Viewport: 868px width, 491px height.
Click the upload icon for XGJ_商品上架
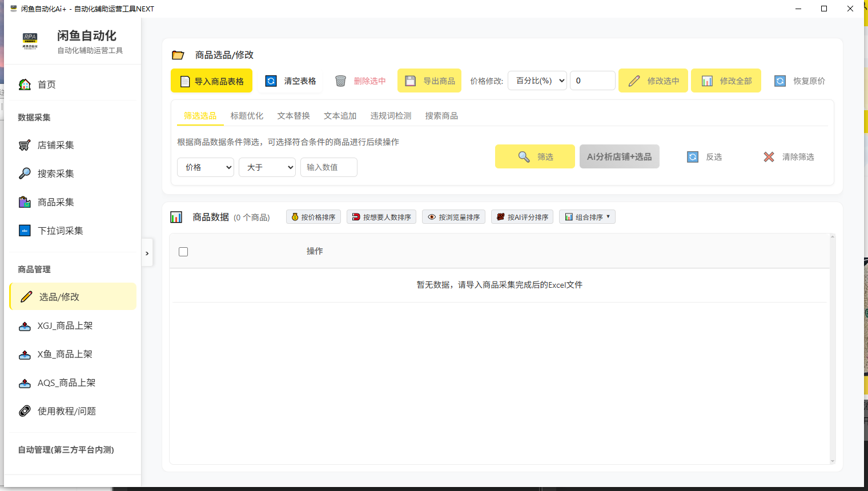click(x=25, y=326)
